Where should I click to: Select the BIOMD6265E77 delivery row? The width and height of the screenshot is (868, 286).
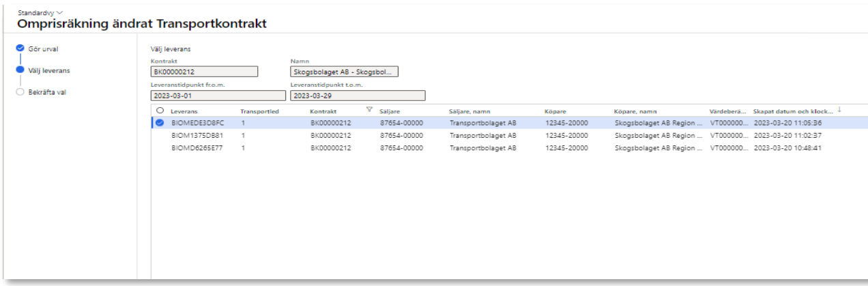pyautogui.click(x=197, y=147)
